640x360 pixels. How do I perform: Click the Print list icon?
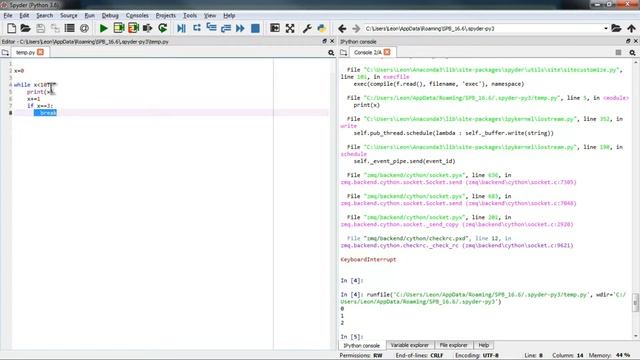point(70,28)
